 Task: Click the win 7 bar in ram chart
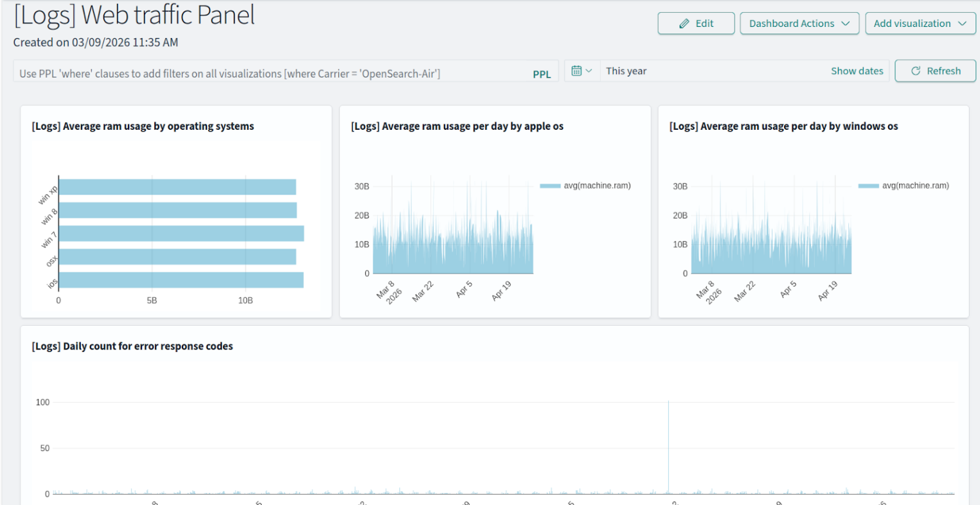pos(181,233)
